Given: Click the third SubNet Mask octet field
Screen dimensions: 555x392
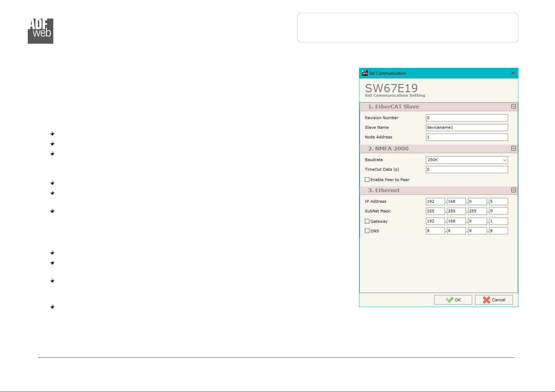Looking at the screenshot, I should 477,211.
